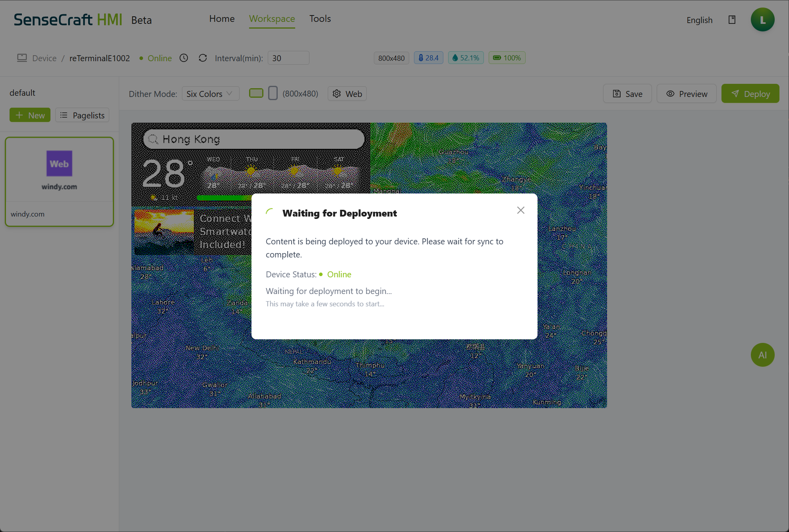
Task: Click the device monitor icon in breadcrumb
Action: tap(22, 58)
